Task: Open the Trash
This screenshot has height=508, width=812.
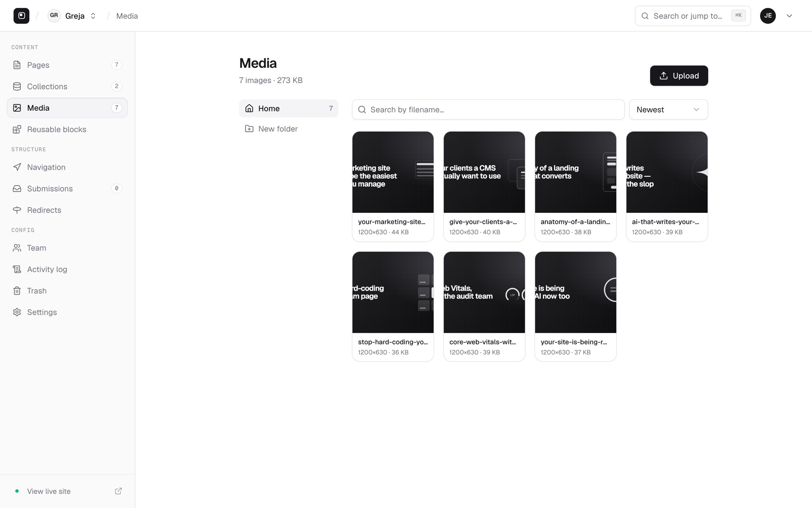Action: pyautogui.click(x=67, y=291)
